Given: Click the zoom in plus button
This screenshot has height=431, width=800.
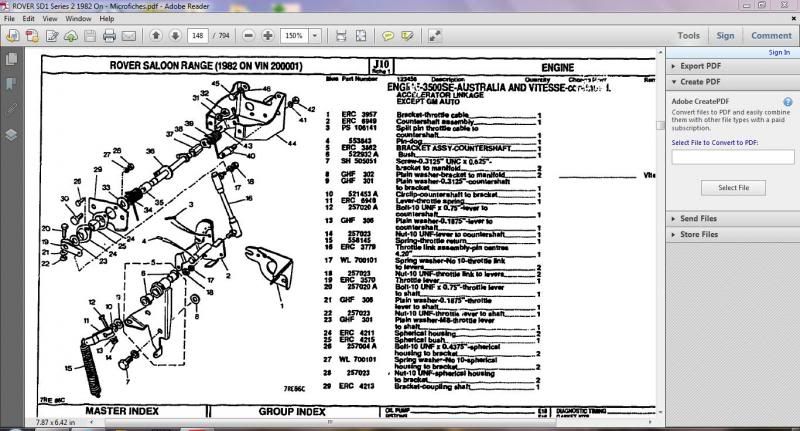Looking at the screenshot, I should click(x=268, y=36).
